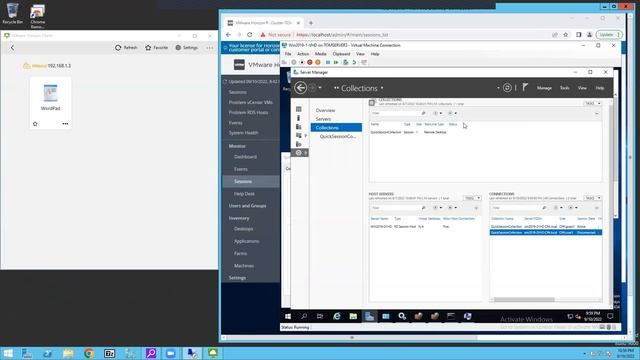Click horizontal scrollbar in Connections panel
The height and width of the screenshot is (360, 640).
point(524,300)
